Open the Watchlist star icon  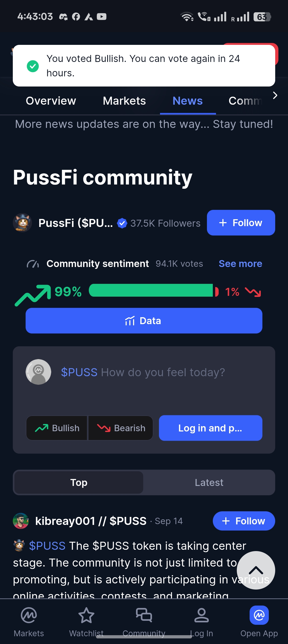point(86,615)
